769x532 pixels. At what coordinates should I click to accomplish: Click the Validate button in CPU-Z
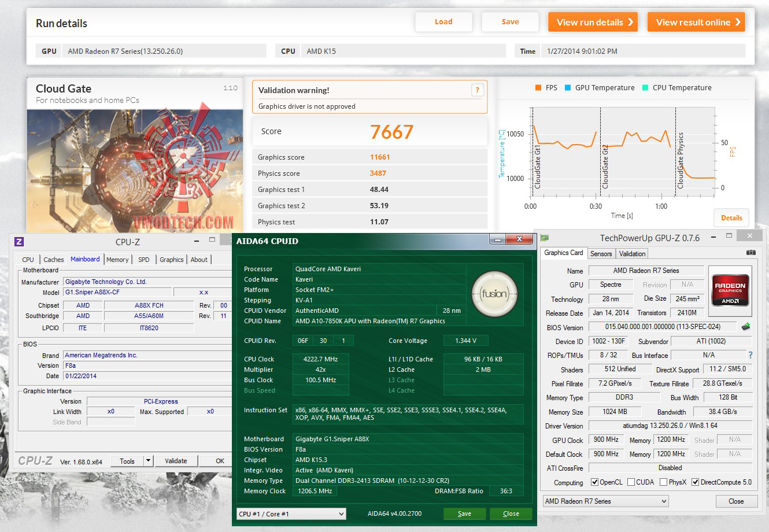tap(176, 461)
